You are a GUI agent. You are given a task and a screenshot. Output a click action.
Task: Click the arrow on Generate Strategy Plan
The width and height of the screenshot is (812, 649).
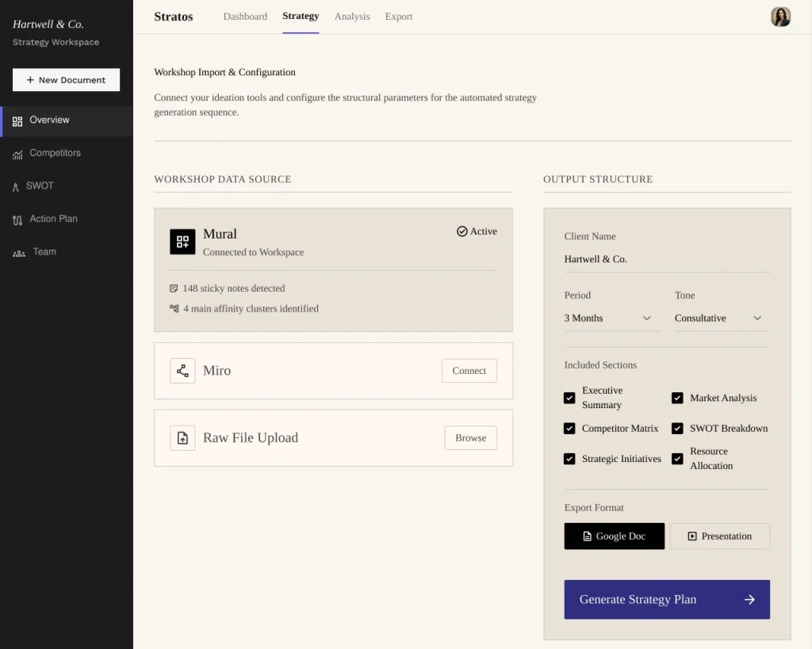coord(749,599)
